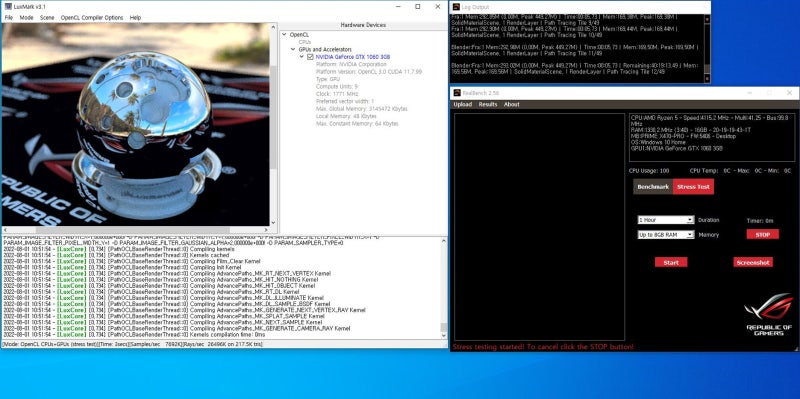Click the LuxMark log panel's scrollbar down arrow
The height and width of the screenshot is (399, 800).
444,336
